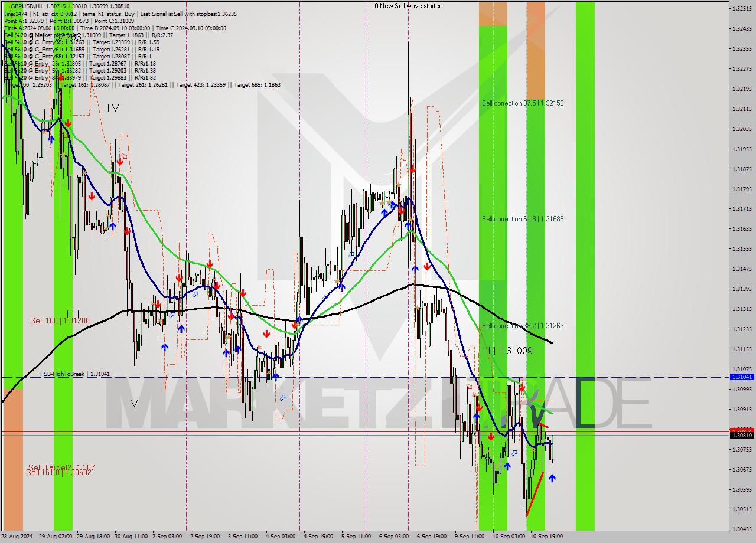The image size is (756, 543).
Task: Click the GBPUSD,H1 symbol title
Action: point(27,6)
